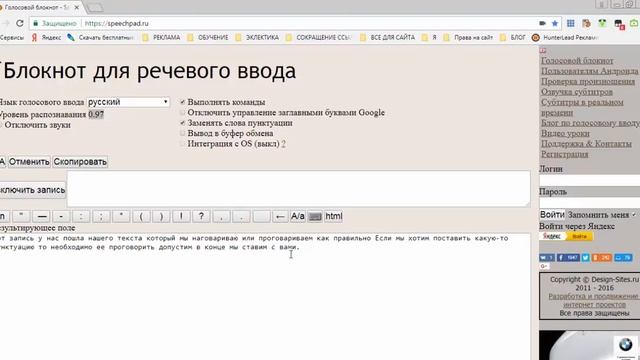Log in with the yellow Yandex Войти button
Image resolution: width=640 pixels, height=360 pixels.
pyautogui.click(x=580, y=236)
